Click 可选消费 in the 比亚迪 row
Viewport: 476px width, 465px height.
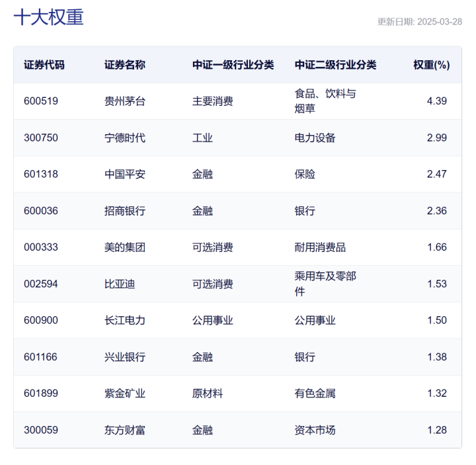click(212, 284)
